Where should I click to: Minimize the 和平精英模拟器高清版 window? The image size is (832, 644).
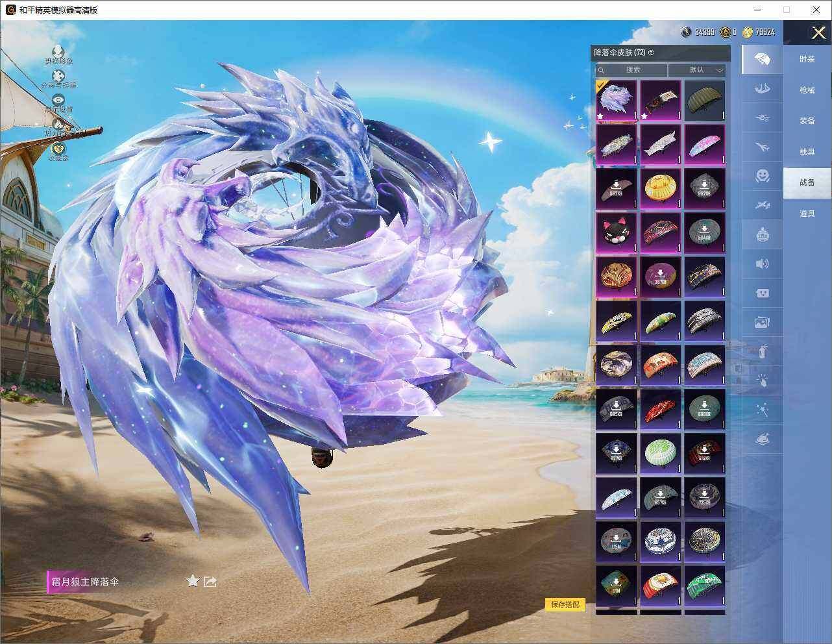[757, 10]
